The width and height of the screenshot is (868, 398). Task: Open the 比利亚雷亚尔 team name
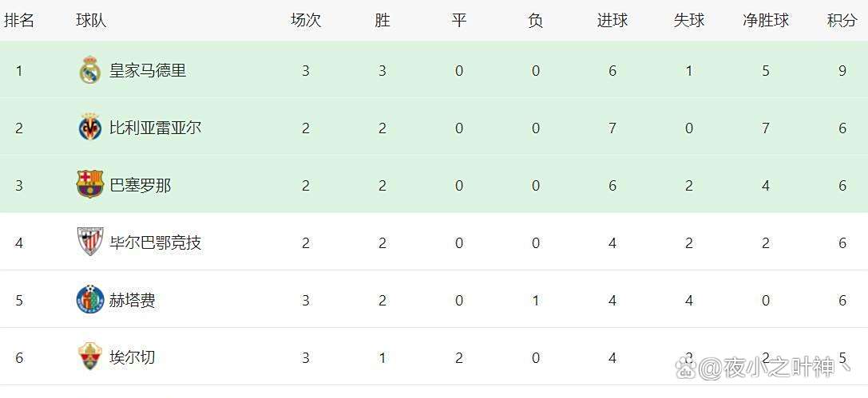pyautogui.click(x=155, y=128)
